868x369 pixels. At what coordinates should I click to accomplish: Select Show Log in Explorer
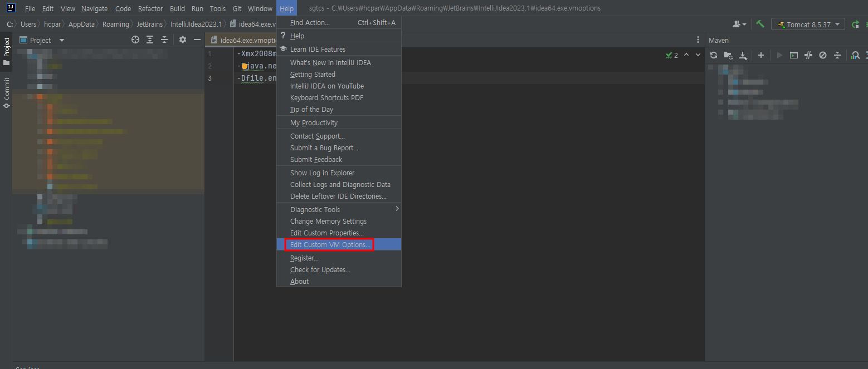point(339,173)
